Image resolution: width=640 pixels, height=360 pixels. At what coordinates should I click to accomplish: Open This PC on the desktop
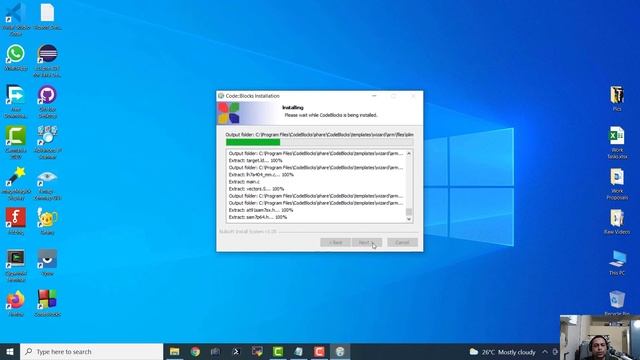pos(617,262)
